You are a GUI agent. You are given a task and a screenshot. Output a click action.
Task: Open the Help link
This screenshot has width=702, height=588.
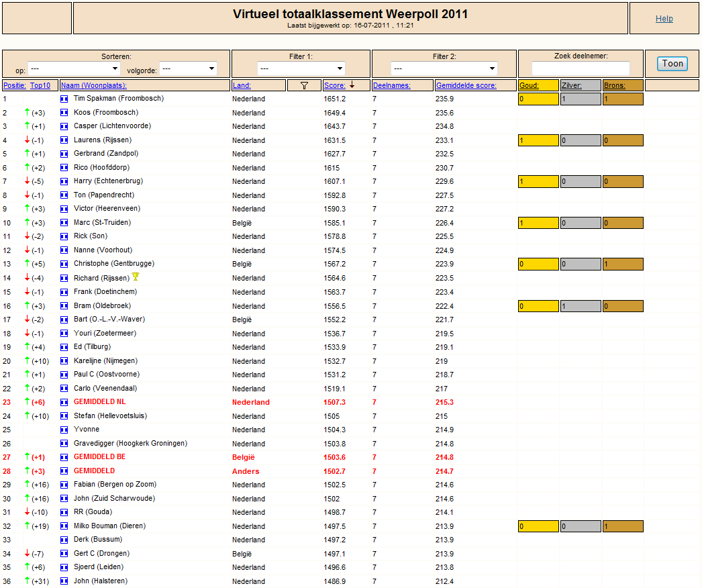click(664, 19)
